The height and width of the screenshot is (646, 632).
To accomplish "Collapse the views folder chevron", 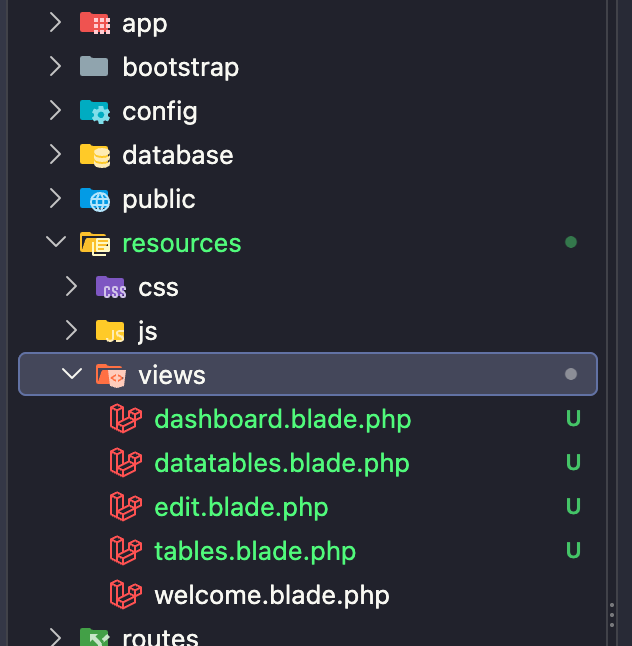I will coord(72,374).
